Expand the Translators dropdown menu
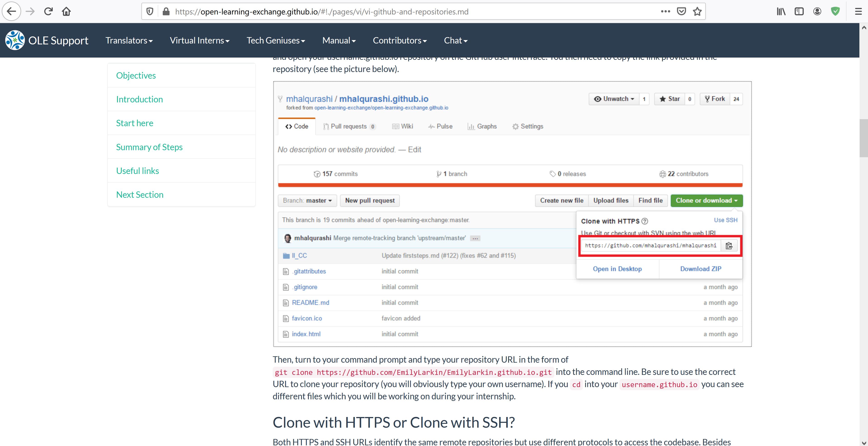This screenshot has width=868, height=446. coord(129,41)
